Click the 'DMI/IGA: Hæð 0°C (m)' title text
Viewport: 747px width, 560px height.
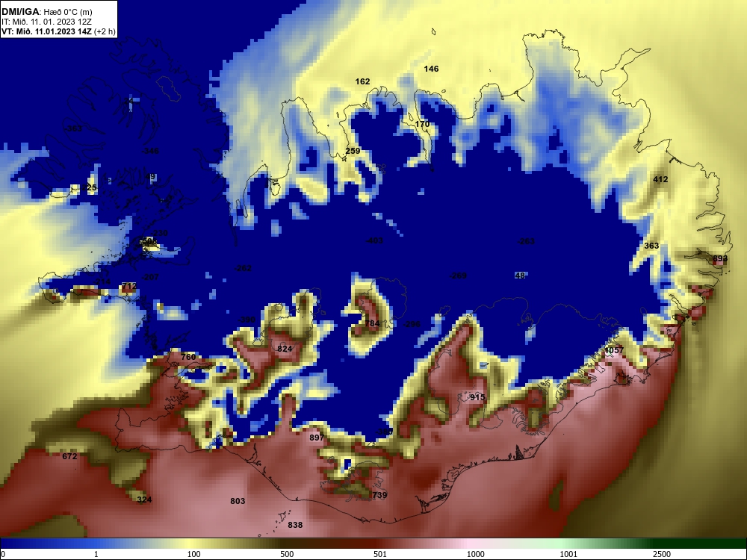coord(46,11)
